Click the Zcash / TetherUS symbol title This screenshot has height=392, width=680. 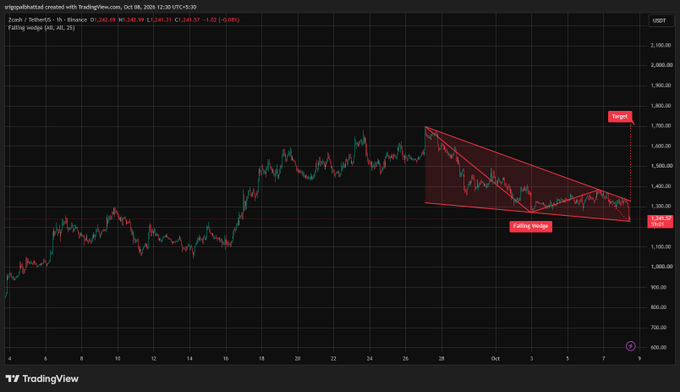47,20
